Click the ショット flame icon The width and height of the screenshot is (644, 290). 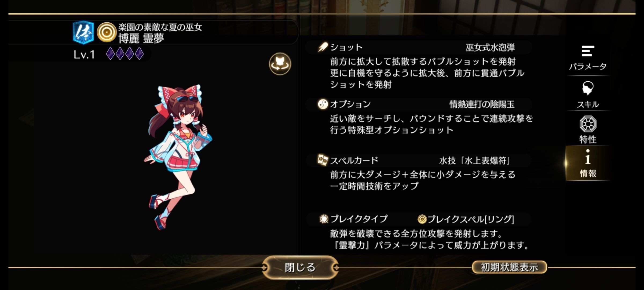pyautogui.click(x=323, y=47)
